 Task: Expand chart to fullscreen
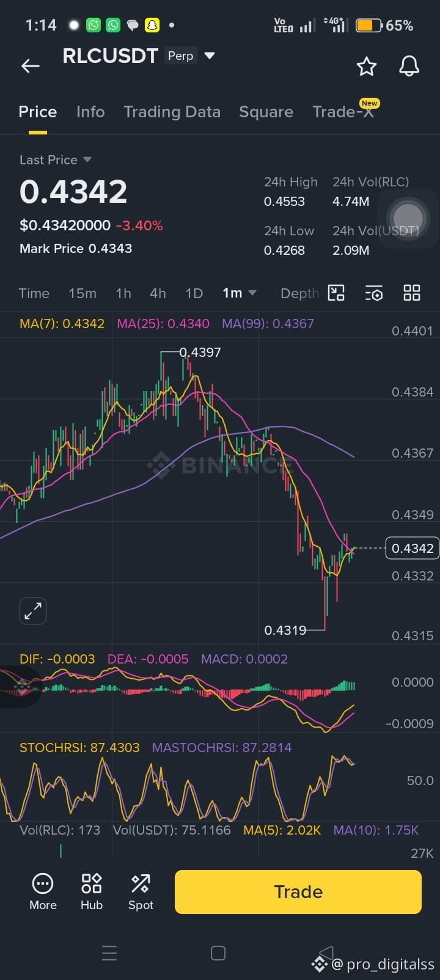pos(33,610)
